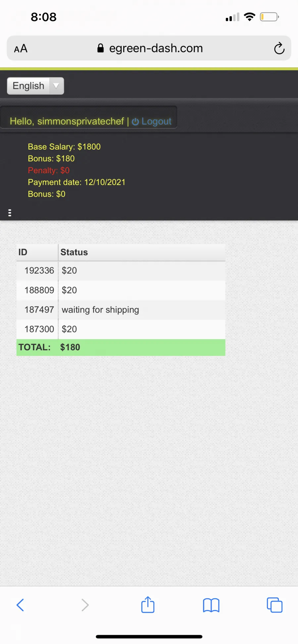Tap the Safari reload page icon
The image size is (298, 644).
click(x=279, y=48)
